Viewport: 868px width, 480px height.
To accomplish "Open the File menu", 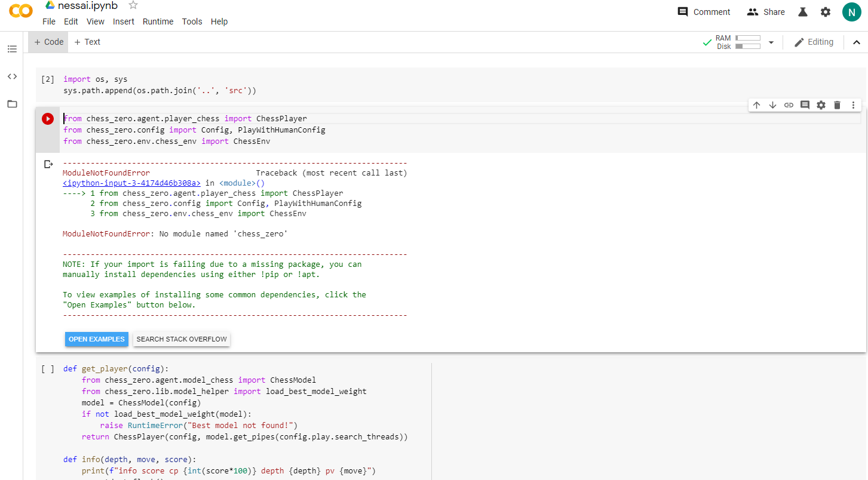I will pyautogui.click(x=49, y=21).
